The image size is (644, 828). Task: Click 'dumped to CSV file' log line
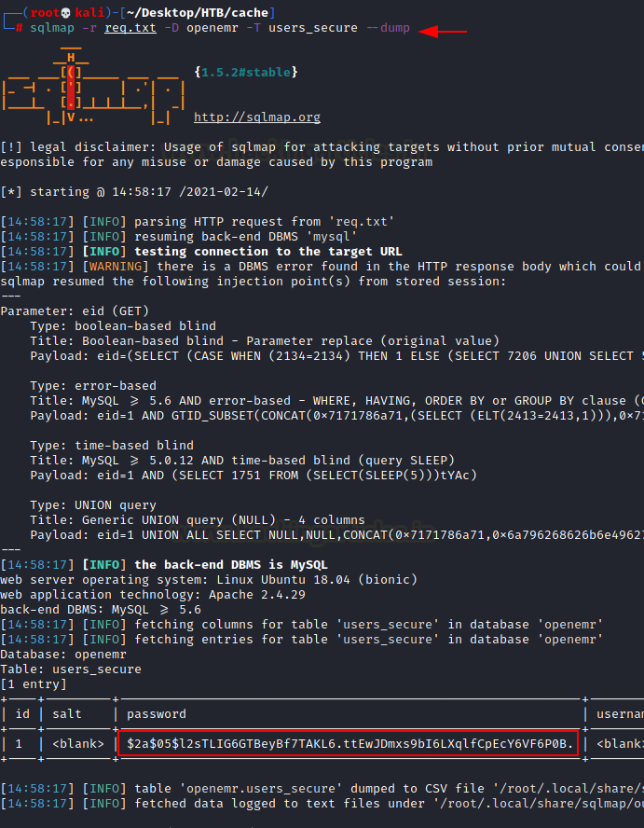322,789
